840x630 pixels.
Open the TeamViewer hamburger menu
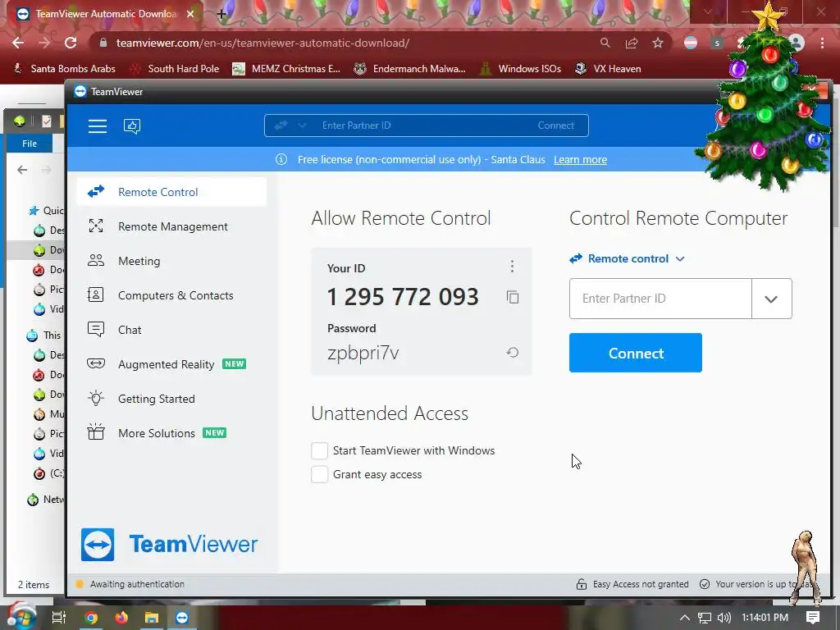98,126
